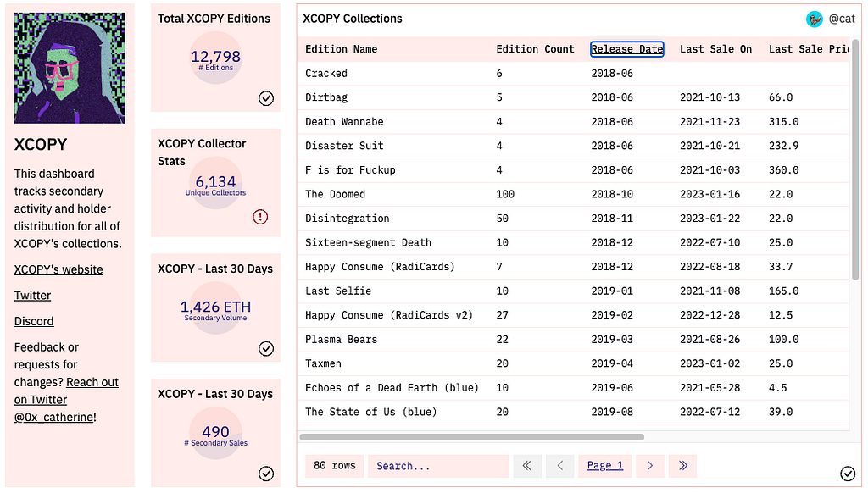Go to first page of table
868x493 pixels.
click(x=526, y=465)
